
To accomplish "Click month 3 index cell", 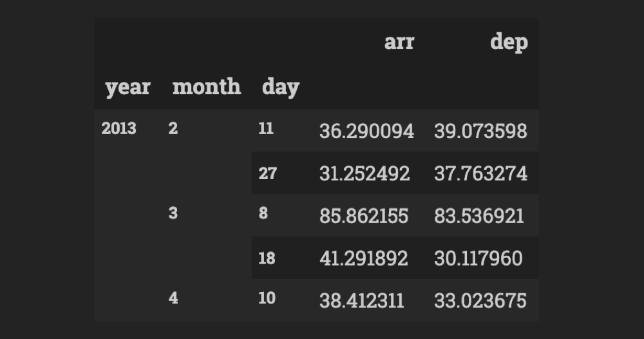I will pyautogui.click(x=173, y=213).
